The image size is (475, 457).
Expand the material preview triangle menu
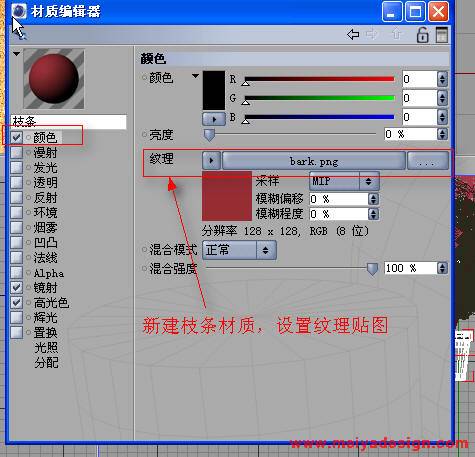[16, 53]
